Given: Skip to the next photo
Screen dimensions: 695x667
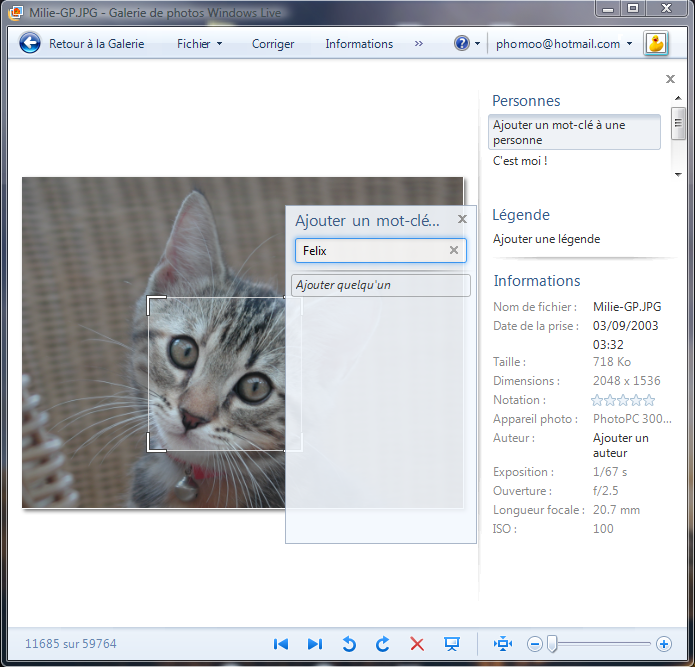Looking at the screenshot, I should click(x=314, y=644).
